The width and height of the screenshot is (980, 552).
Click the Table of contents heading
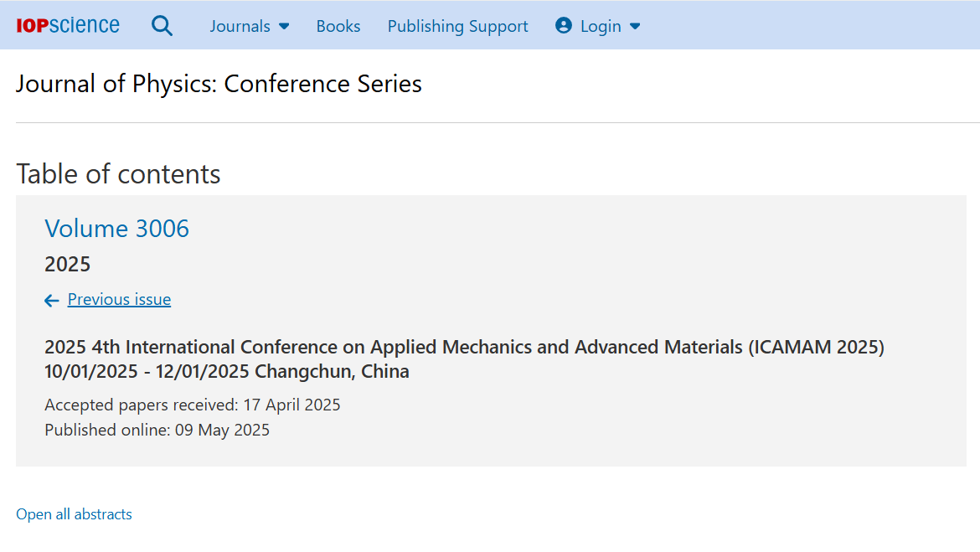click(118, 173)
